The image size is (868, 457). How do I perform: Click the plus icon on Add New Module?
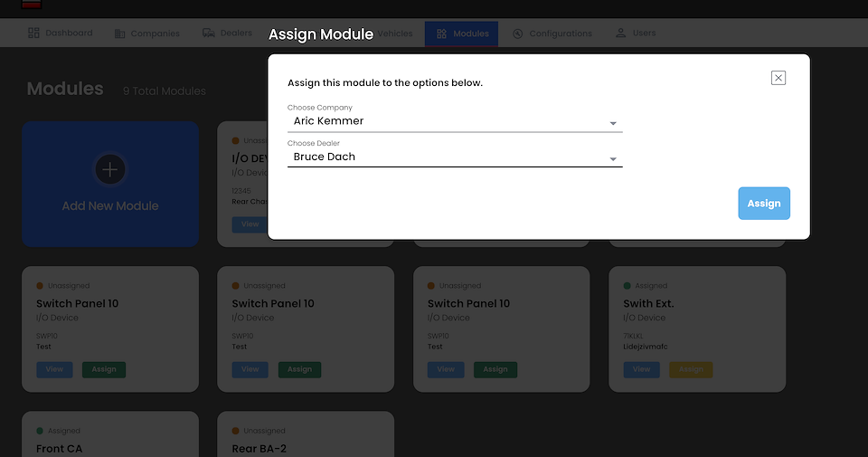coord(110,169)
